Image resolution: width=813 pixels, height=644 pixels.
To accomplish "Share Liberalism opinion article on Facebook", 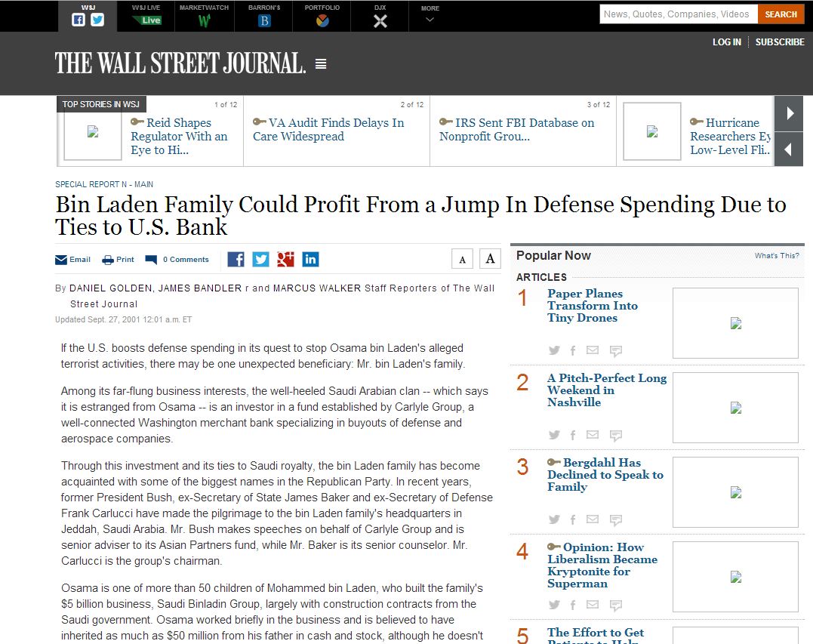I will point(573,605).
